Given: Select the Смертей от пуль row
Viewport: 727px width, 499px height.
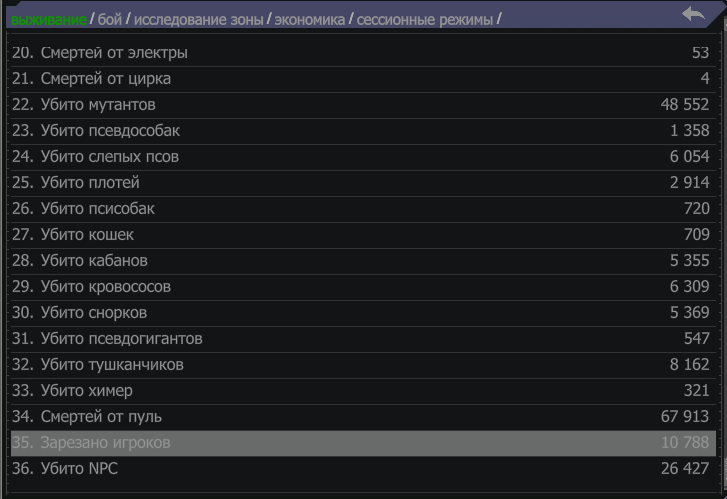Looking at the screenshot, I should point(363,417).
